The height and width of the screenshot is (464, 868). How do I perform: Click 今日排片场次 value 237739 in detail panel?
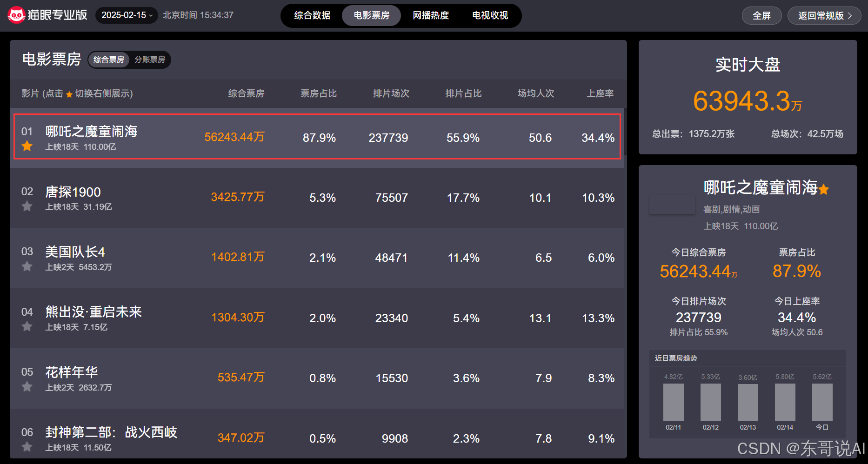(x=698, y=318)
